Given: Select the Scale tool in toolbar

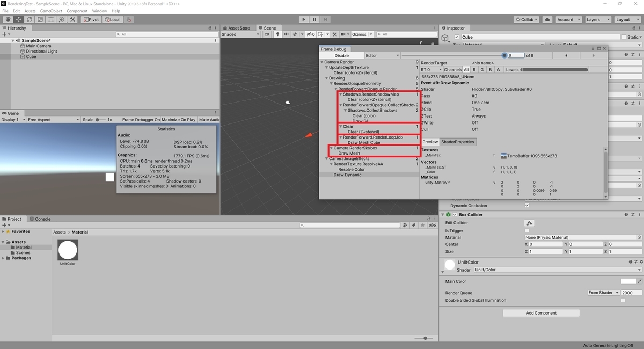Looking at the screenshot, I should tap(40, 19).
